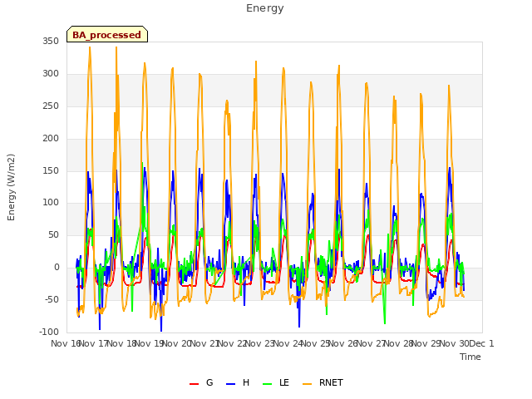The image size is (532, 399).
Task: Click the blue H legend line swatch
Action: [x=230, y=384]
